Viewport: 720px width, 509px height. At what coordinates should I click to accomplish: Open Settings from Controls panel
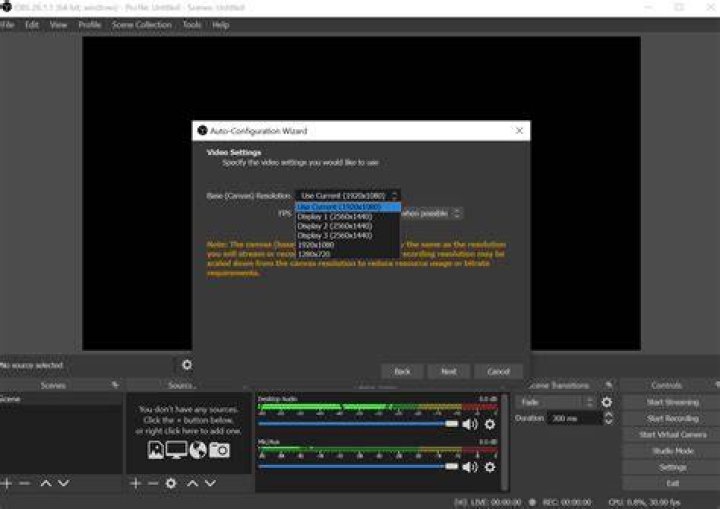[672, 467]
